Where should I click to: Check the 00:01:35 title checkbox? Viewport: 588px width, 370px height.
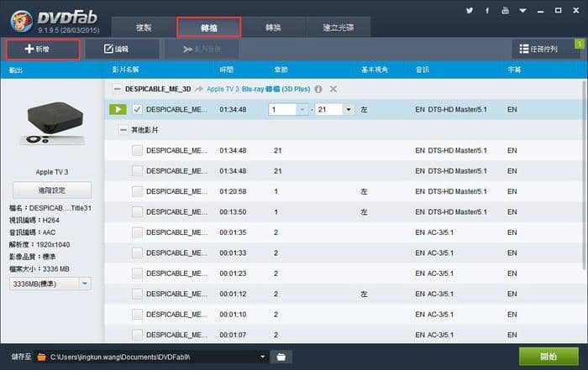137,232
